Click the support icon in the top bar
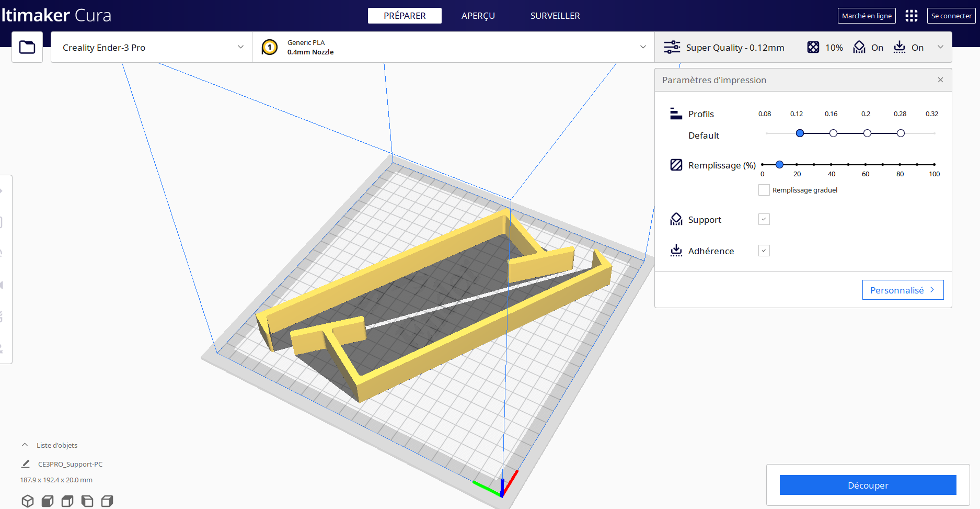This screenshot has height=509, width=980. [x=859, y=47]
